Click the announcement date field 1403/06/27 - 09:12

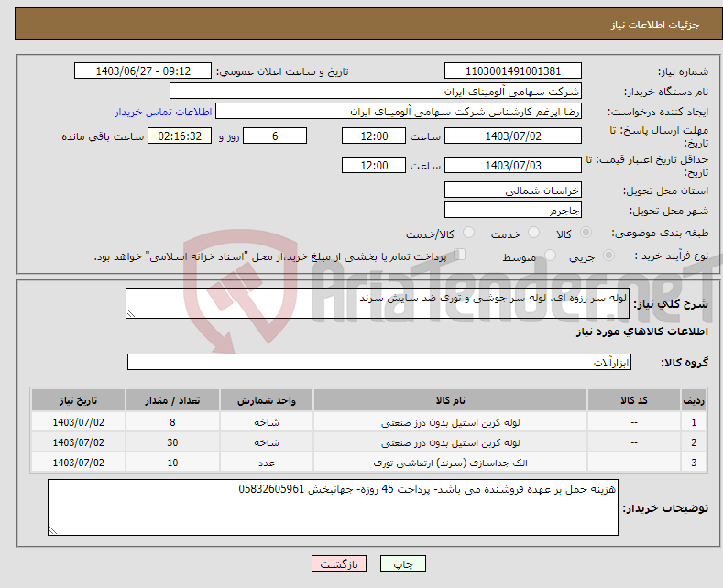[x=143, y=71]
